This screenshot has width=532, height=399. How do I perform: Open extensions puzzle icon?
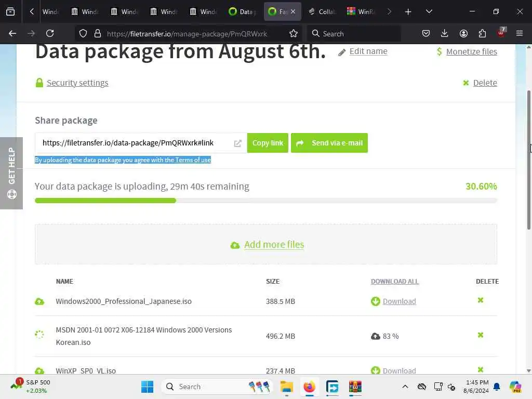tap(482, 33)
